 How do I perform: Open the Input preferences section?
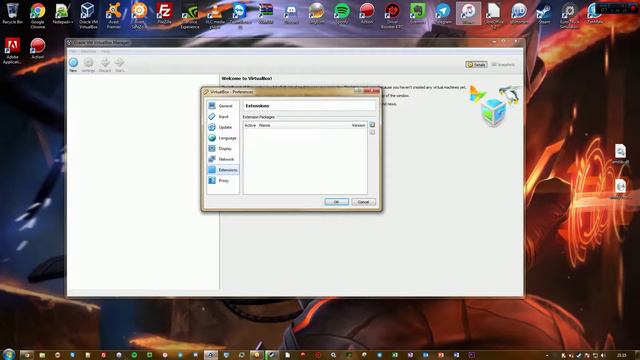tap(222, 116)
